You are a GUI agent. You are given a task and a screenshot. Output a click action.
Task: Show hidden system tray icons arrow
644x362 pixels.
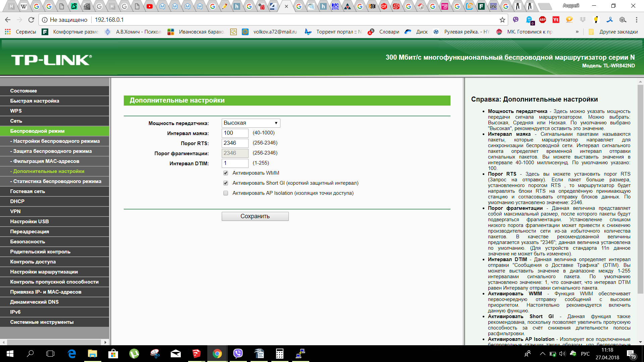coord(542,354)
